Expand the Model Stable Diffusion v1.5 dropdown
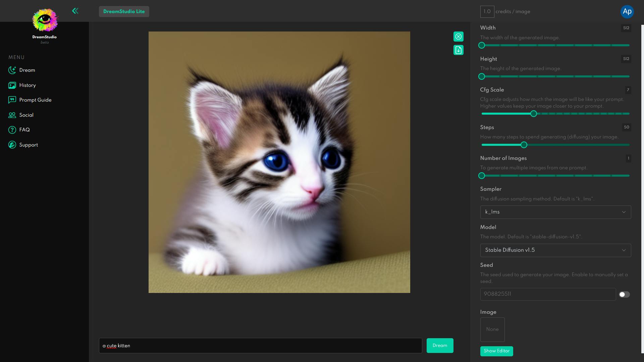This screenshot has width=644, height=362. click(x=555, y=250)
